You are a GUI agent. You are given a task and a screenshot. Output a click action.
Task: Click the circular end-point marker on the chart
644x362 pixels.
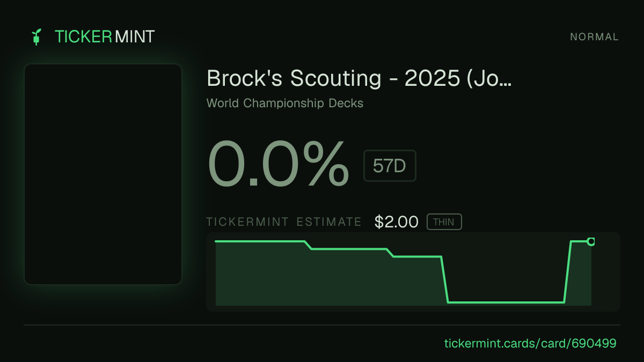point(591,241)
